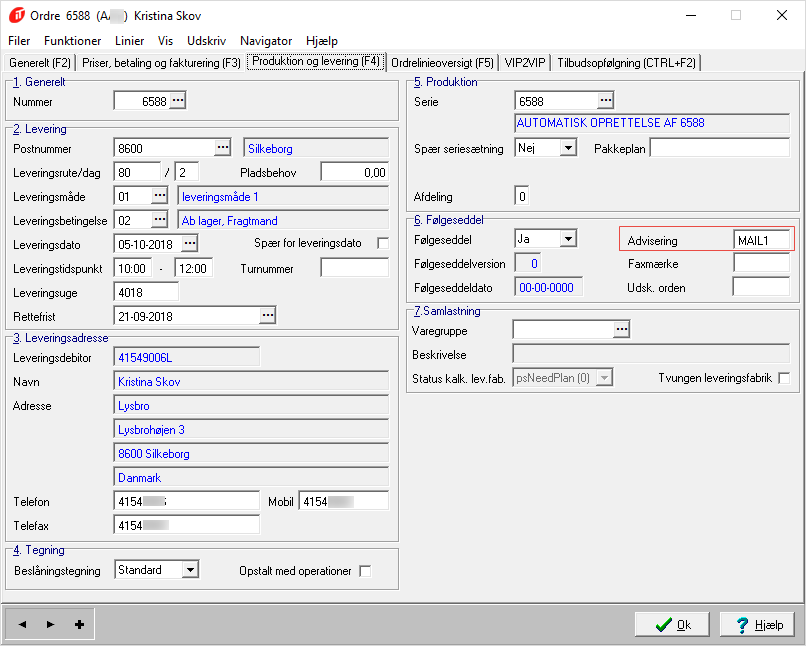
Task: Click the delivery start time 10:00 field
Action: [133, 268]
